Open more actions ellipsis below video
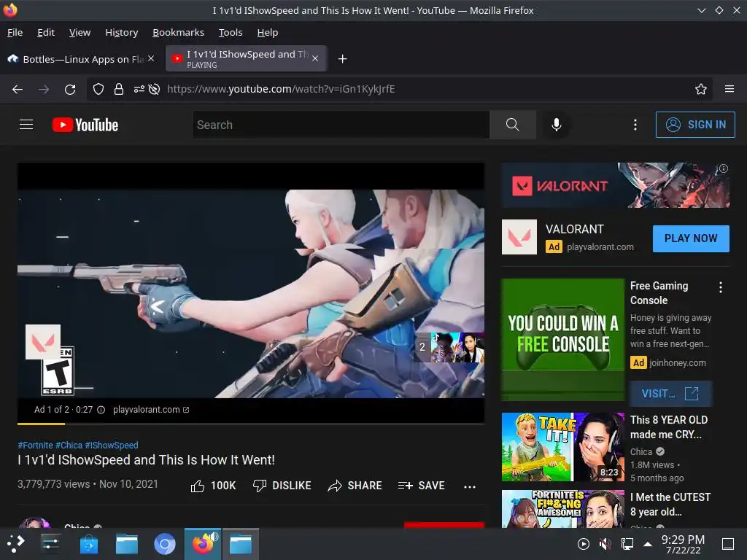 [x=470, y=486]
